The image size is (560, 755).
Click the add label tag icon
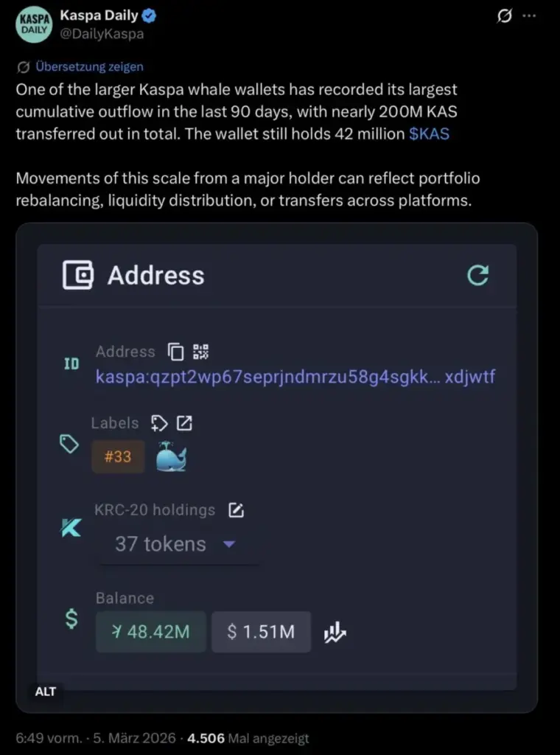pyautogui.click(x=159, y=423)
